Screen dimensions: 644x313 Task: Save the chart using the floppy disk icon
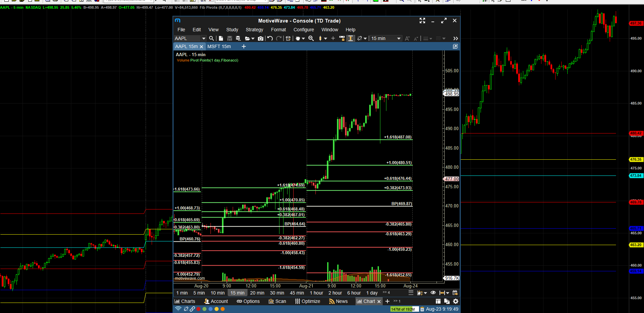(230, 38)
